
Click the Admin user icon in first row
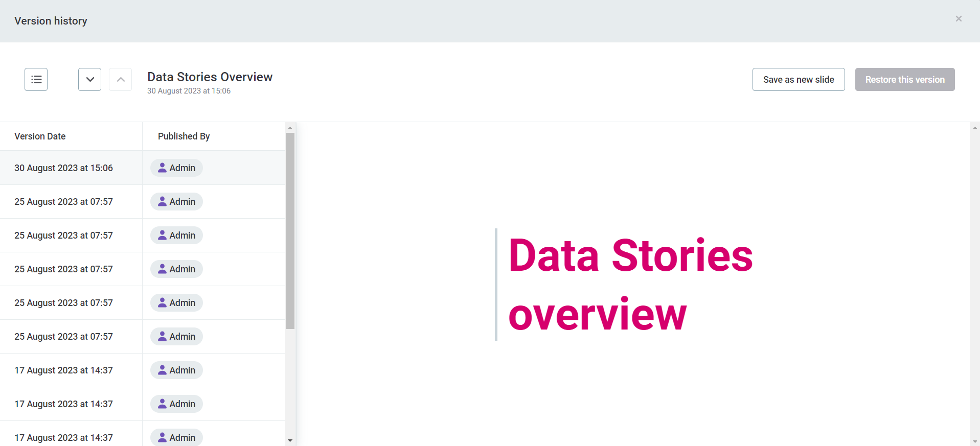coord(162,168)
